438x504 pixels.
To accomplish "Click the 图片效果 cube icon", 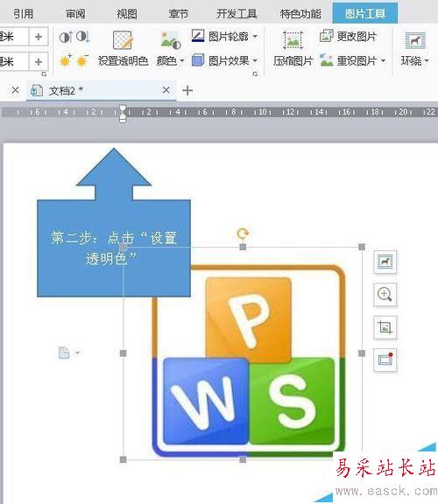I will [x=198, y=60].
